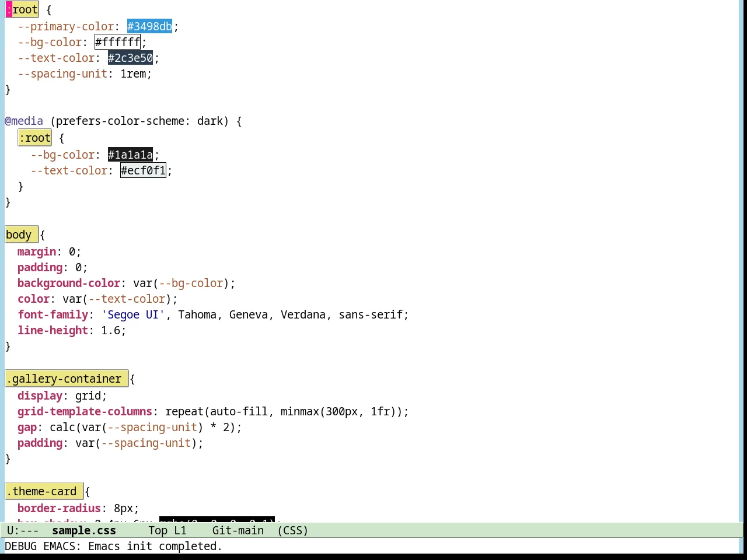This screenshot has height=560, width=747.
Task: Click the U:--- buffer status indicator
Action: (23, 530)
